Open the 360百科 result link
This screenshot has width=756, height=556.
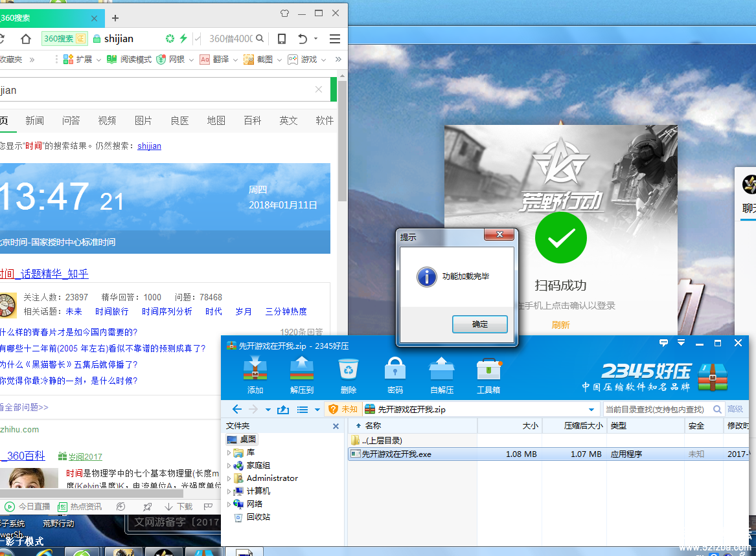click(24, 456)
